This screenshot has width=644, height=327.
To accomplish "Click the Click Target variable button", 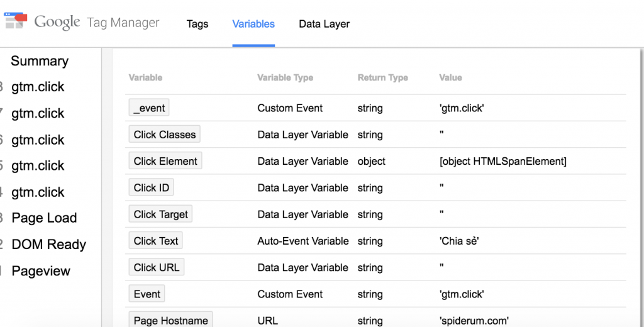I will (160, 214).
